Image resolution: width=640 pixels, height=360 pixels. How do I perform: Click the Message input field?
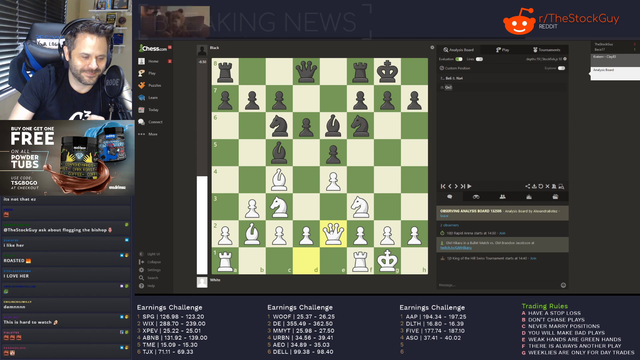point(498,285)
